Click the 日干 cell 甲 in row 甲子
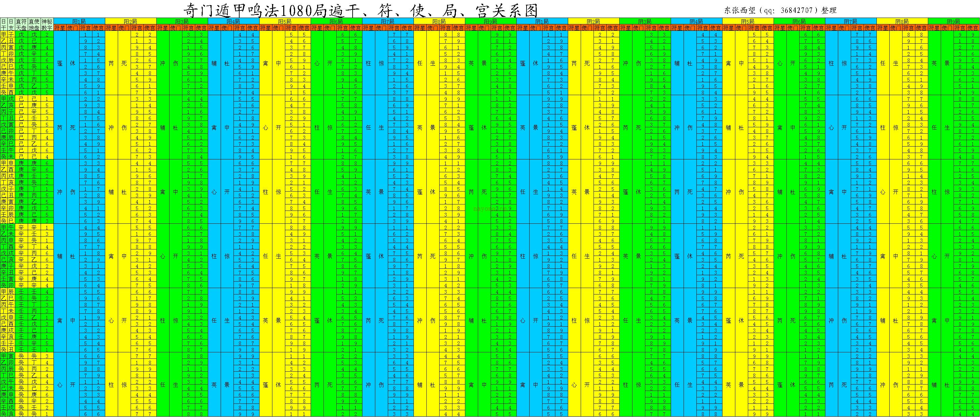This screenshot has height=417, width=980. click(x=3, y=35)
